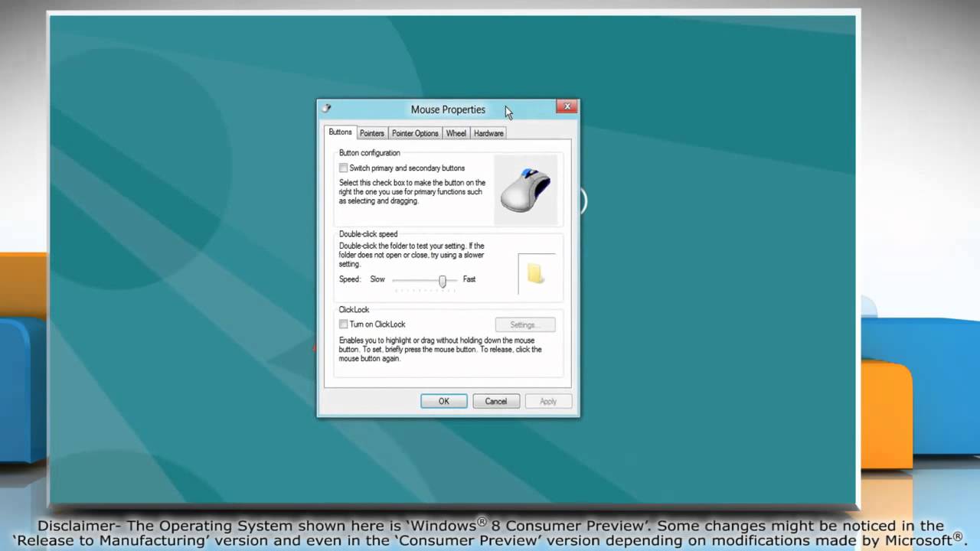This screenshot has width=980, height=551.
Task: Click the greyed-out Apply button
Action: pos(548,401)
